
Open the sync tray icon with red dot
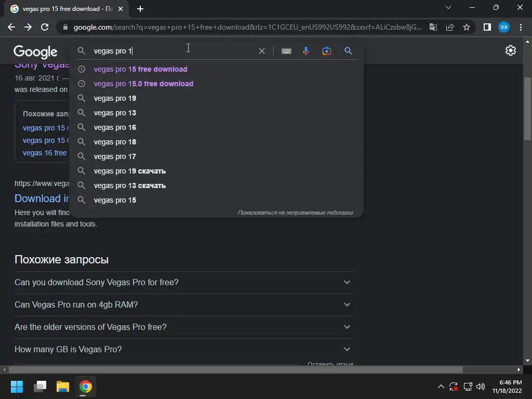454,387
